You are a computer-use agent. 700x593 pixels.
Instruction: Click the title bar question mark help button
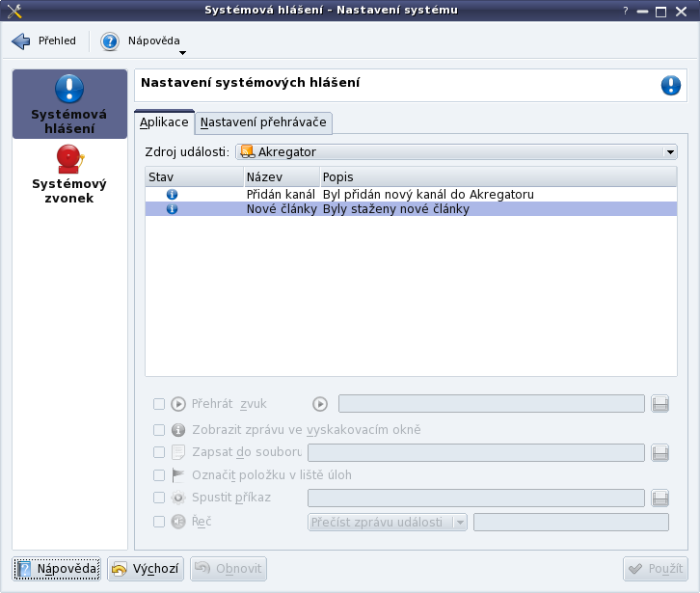click(626, 11)
